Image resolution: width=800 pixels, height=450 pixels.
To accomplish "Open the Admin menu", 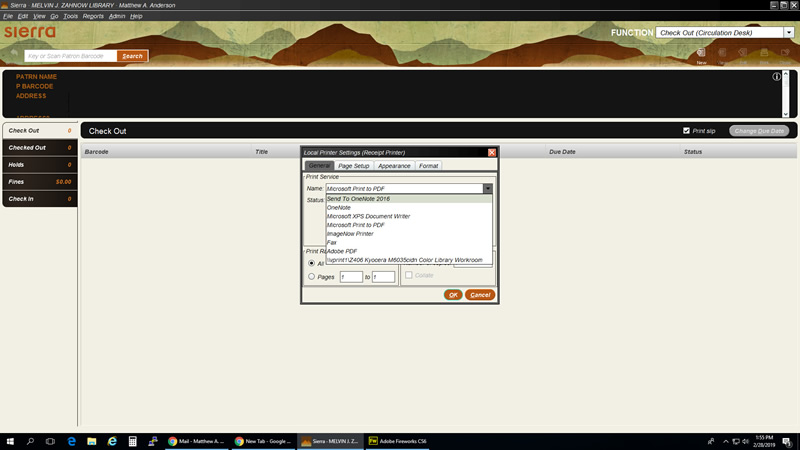I will point(117,16).
